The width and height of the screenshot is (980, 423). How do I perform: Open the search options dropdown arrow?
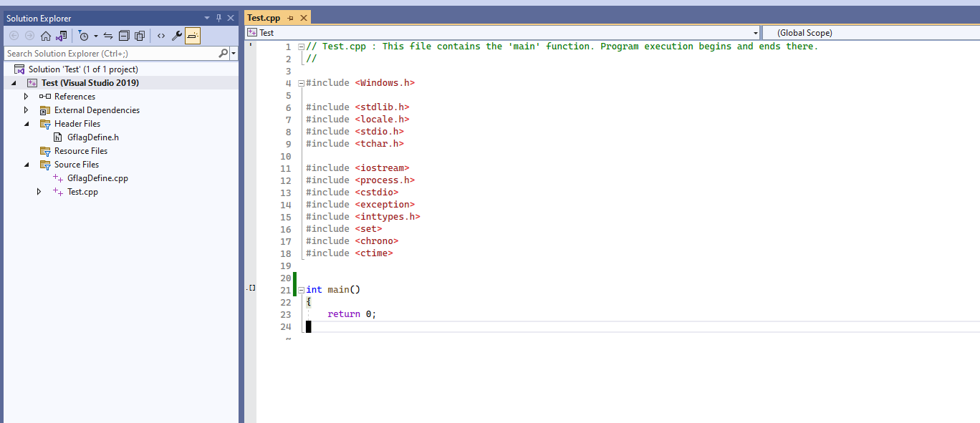pos(234,54)
